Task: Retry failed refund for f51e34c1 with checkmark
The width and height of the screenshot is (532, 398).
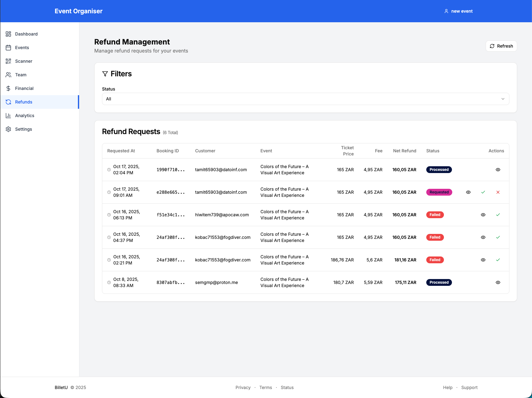Action: pyautogui.click(x=498, y=215)
